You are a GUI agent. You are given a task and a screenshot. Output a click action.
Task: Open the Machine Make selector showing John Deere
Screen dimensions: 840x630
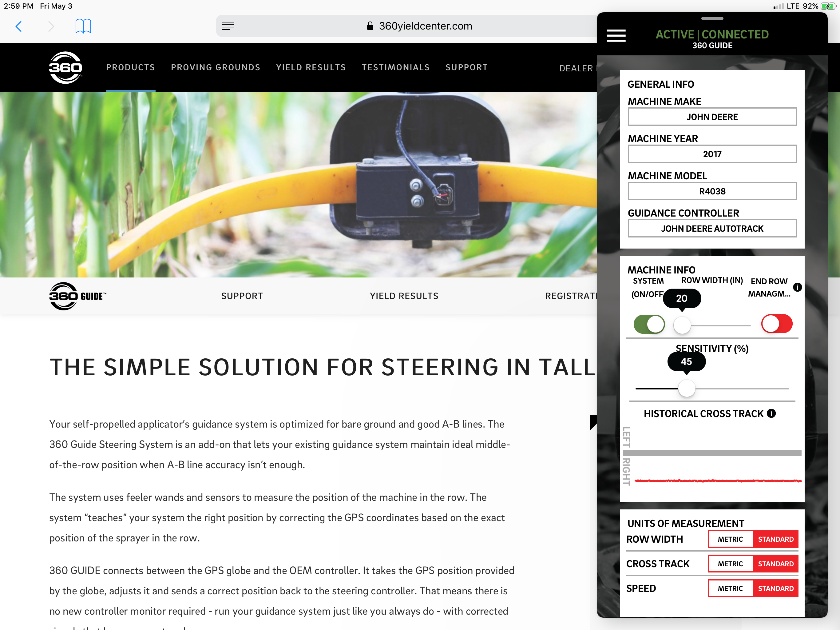pos(712,117)
